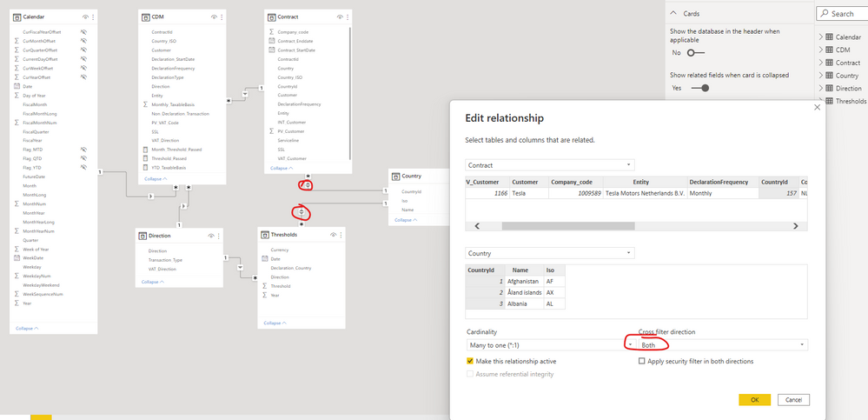
Task: Click hidden icon next to CurQuarterOffset
Action: coord(83,50)
